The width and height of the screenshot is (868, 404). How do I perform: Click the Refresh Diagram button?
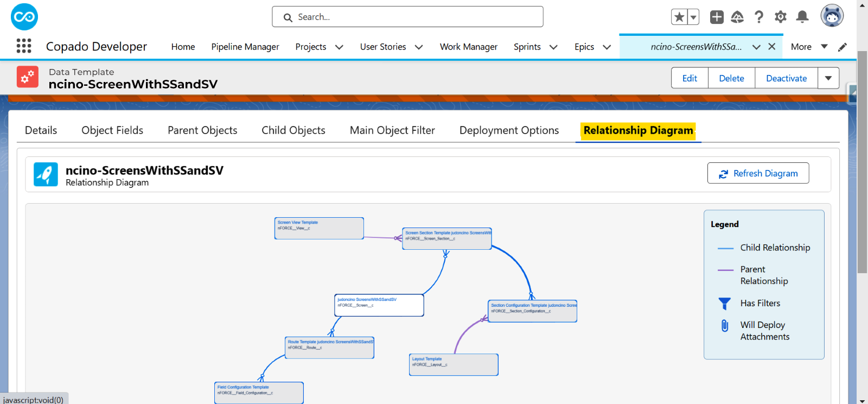coord(758,173)
